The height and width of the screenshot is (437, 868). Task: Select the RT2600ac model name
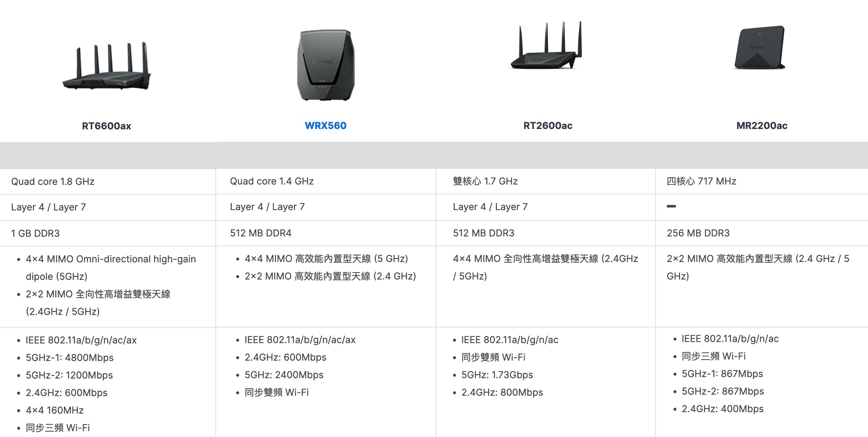click(548, 126)
